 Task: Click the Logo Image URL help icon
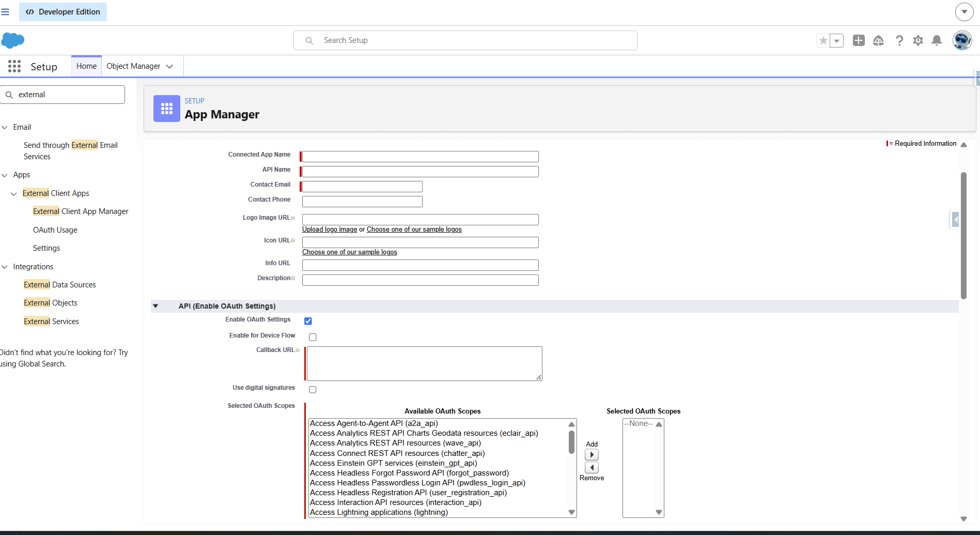(x=293, y=218)
